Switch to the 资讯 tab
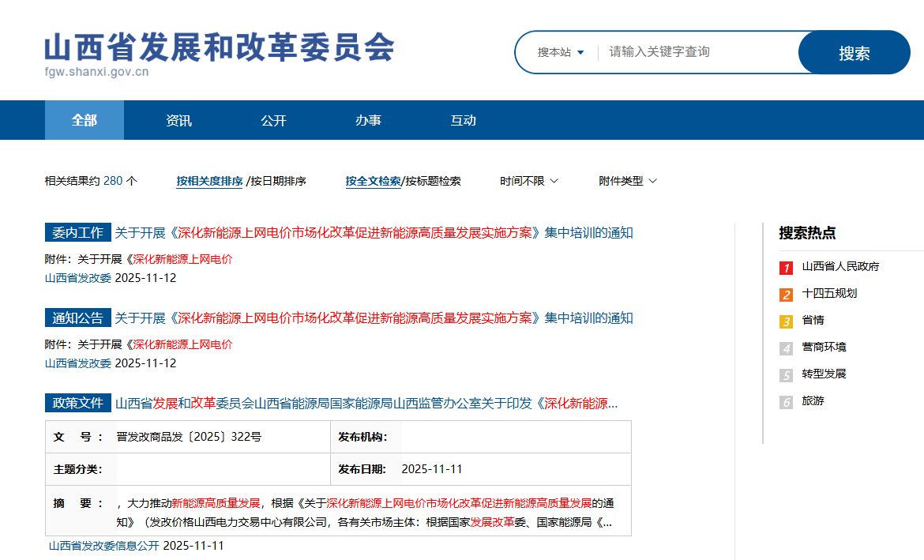The height and width of the screenshot is (560, 924). point(178,120)
